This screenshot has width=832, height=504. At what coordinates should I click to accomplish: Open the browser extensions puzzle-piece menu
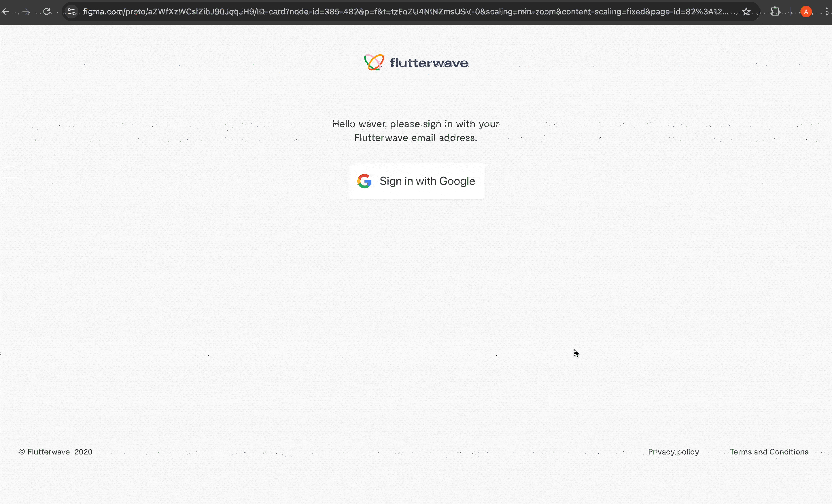tap(775, 12)
